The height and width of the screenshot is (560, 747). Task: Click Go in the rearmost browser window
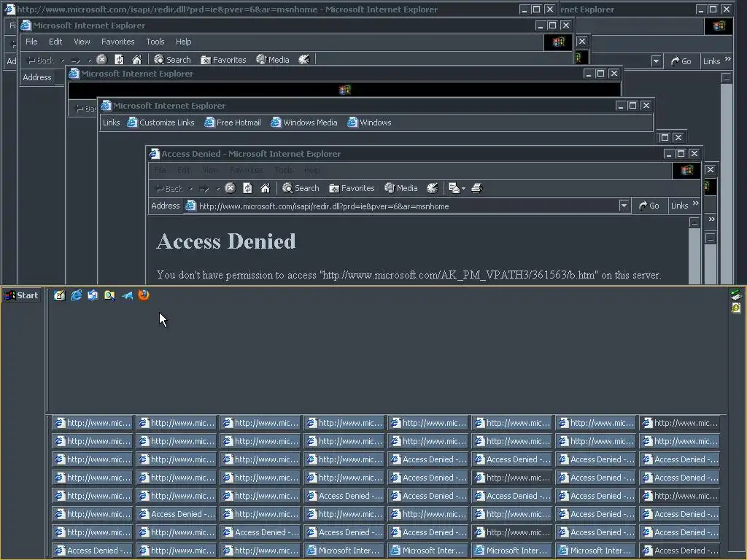(681, 61)
